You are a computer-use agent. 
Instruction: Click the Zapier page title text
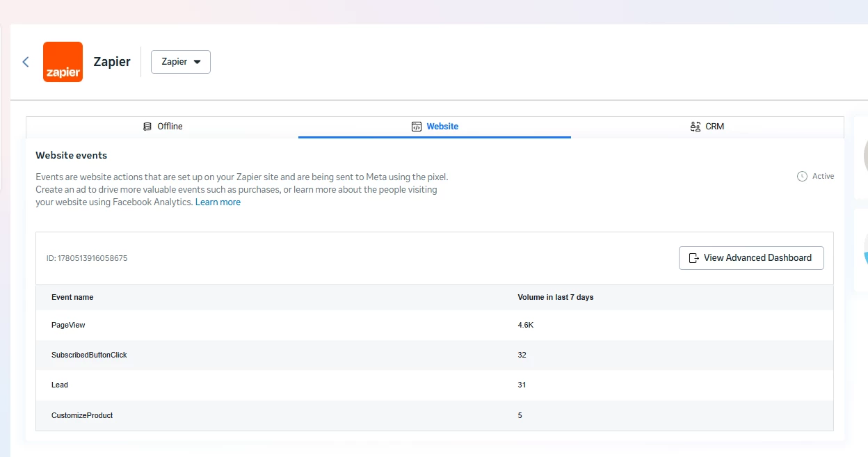(112, 62)
